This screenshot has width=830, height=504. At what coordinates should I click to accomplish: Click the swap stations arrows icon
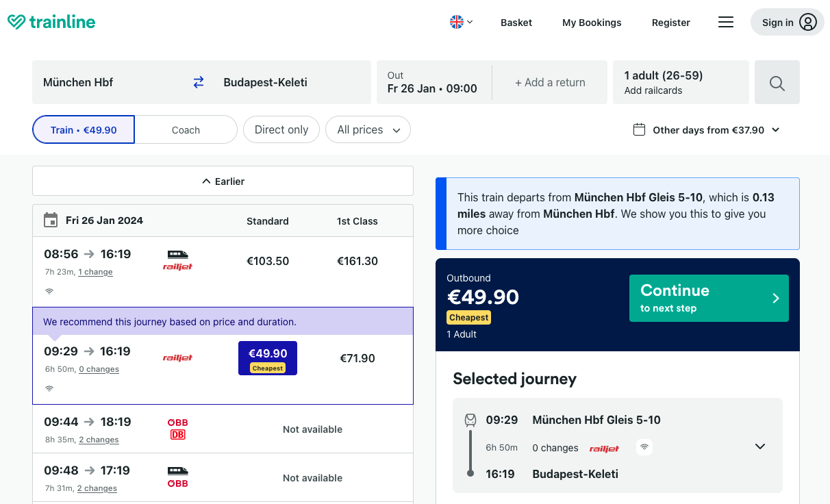coord(199,82)
